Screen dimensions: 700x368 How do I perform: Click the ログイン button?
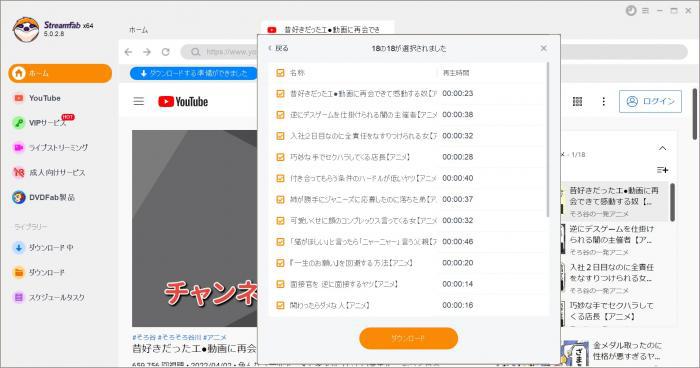[650, 101]
